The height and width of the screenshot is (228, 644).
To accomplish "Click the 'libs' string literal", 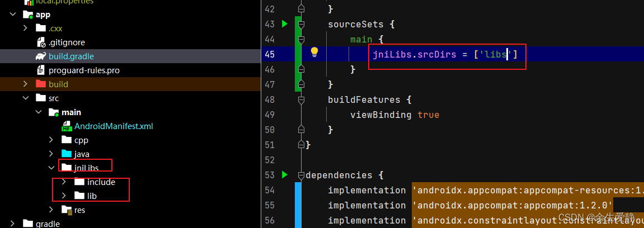I will (495, 54).
